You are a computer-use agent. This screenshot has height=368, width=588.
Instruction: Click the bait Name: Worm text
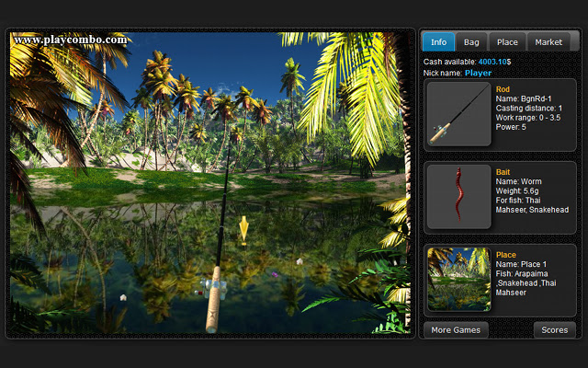tap(518, 181)
